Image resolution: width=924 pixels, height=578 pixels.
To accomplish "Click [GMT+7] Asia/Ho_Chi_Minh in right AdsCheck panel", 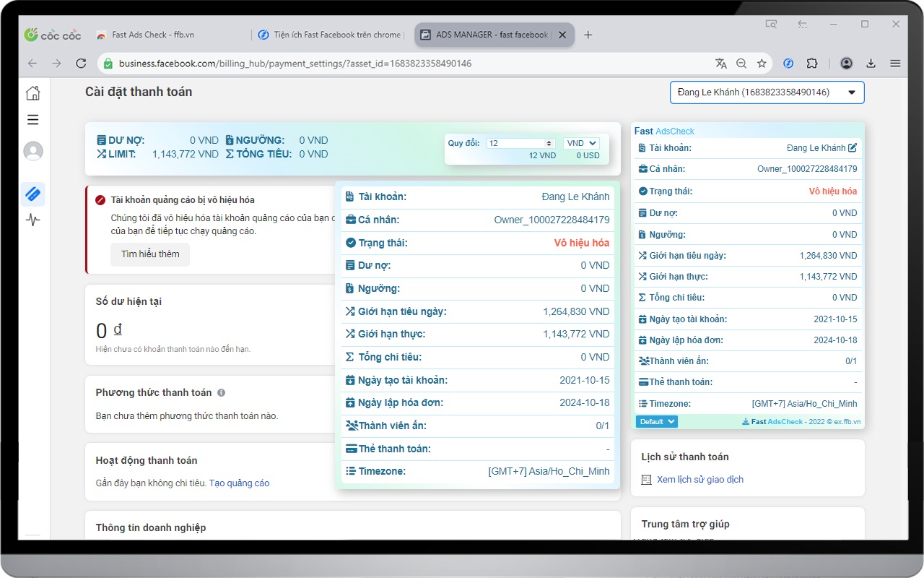I will (805, 404).
